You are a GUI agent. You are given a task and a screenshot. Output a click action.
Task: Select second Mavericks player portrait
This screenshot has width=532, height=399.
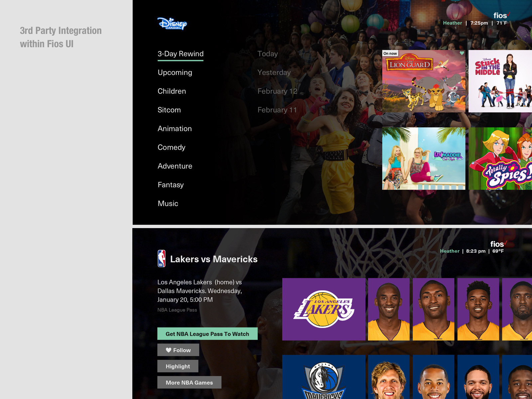click(x=434, y=377)
